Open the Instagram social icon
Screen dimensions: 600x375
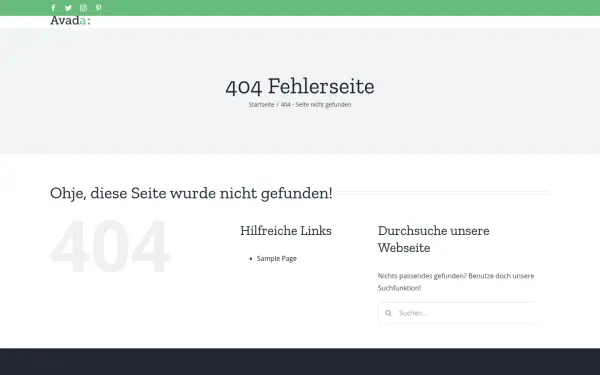point(83,8)
